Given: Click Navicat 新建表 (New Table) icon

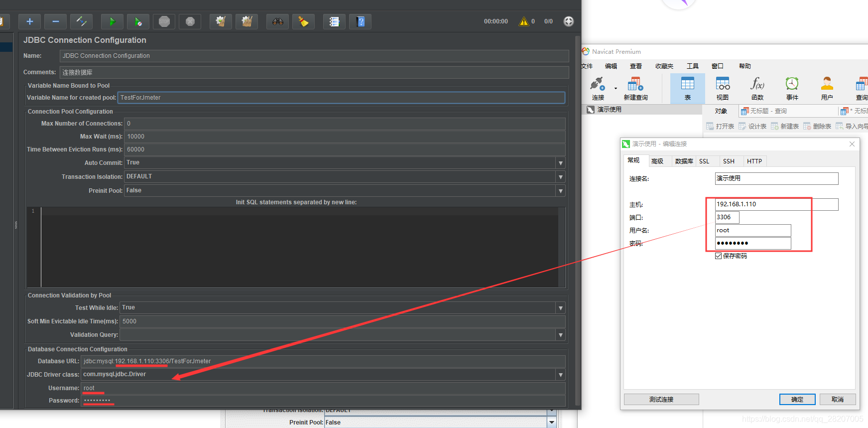Looking at the screenshot, I should click(785, 126).
